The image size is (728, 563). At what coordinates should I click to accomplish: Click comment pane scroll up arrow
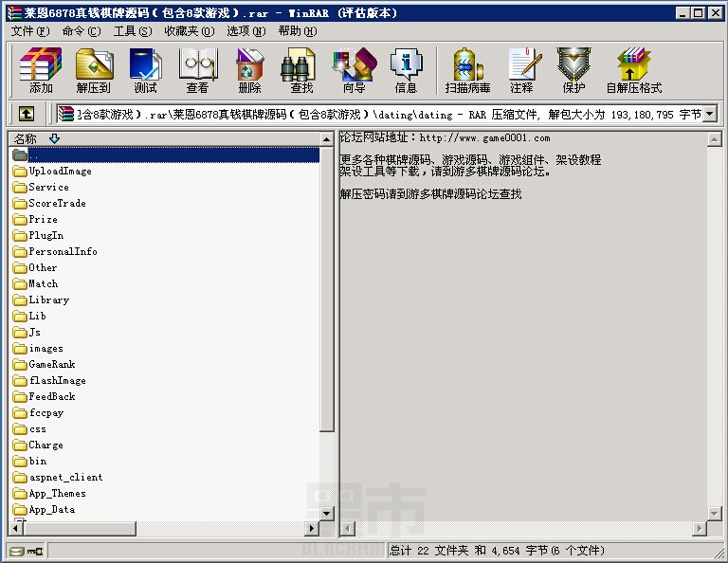[x=714, y=138]
